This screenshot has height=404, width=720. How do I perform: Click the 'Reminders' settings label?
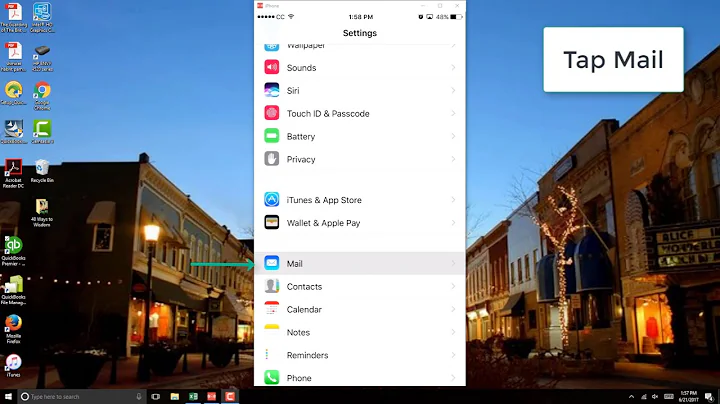pos(307,355)
